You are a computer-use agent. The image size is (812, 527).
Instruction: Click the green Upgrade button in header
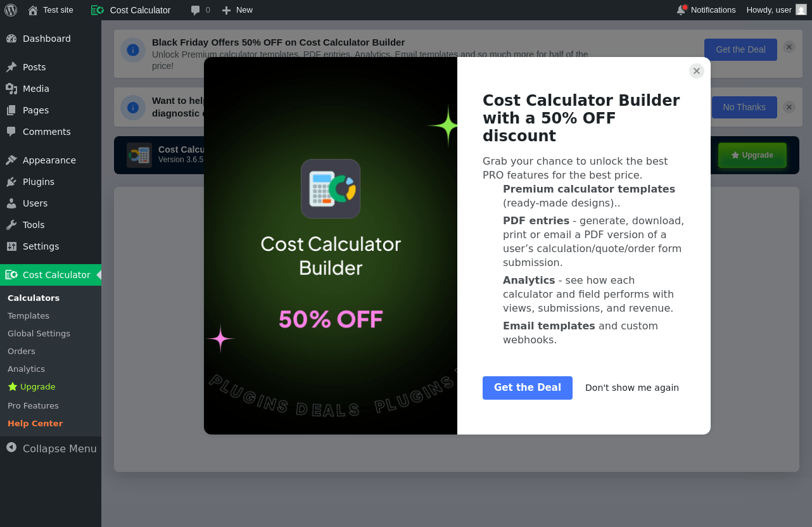pyautogui.click(x=752, y=155)
